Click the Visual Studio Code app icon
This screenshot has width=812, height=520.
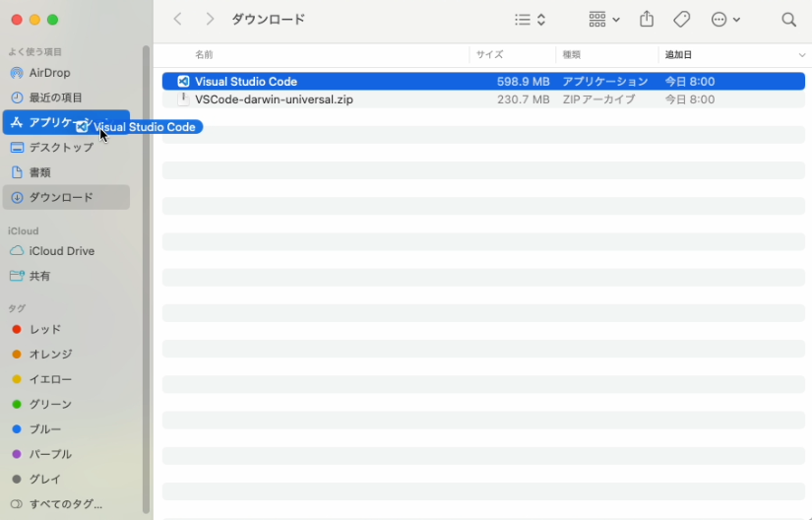(183, 82)
